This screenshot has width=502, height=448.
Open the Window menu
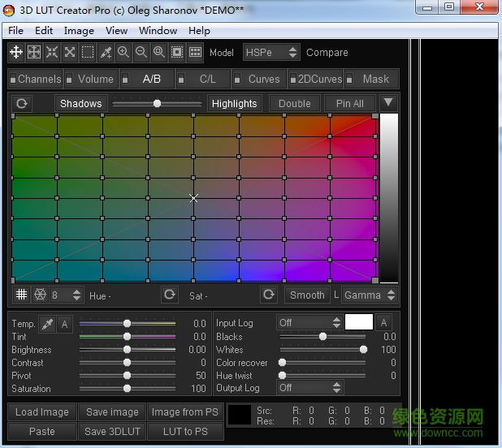pos(158,31)
